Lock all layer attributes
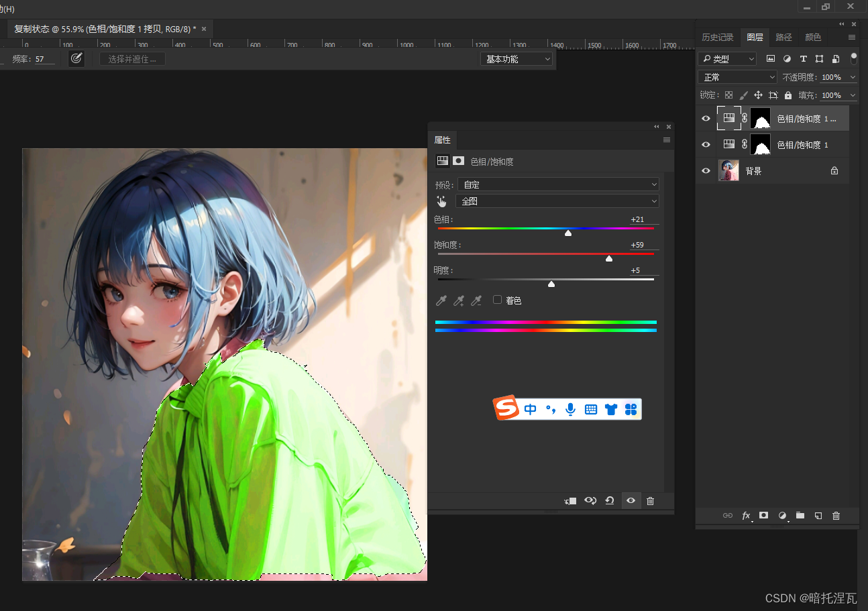The width and height of the screenshot is (868, 611). tap(788, 95)
